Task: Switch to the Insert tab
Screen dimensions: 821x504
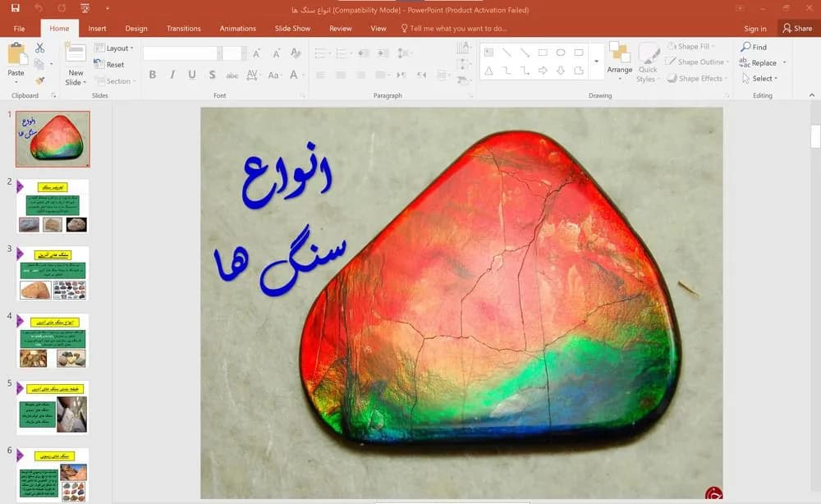Action: 98,28
